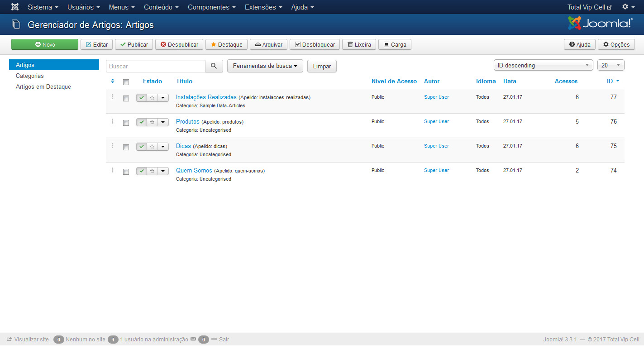Open the ID descending sort dropdown

coord(543,65)
